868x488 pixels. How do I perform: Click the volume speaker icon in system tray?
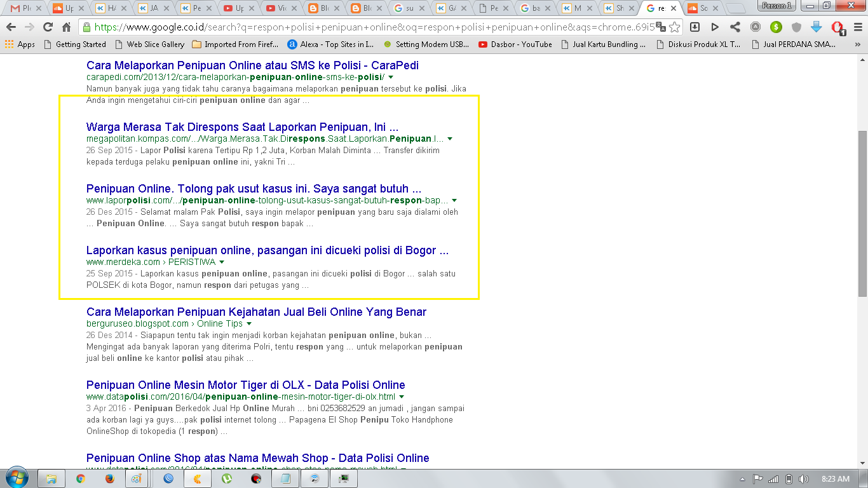pyautogui.click(x=804, y=478)
